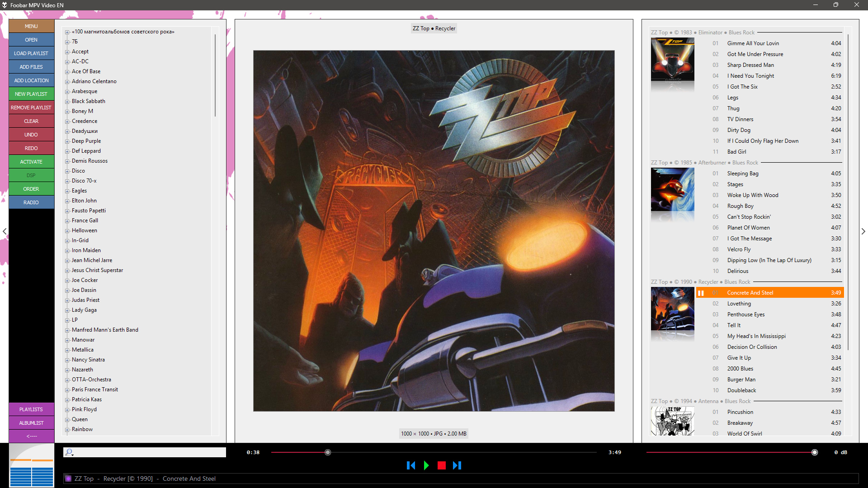Click the Eliminator album cover thumbnail

click(672, 60)
